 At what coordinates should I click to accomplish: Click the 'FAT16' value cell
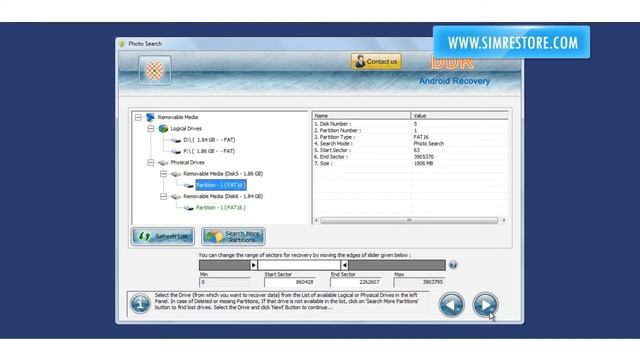(x=421, y=137)
